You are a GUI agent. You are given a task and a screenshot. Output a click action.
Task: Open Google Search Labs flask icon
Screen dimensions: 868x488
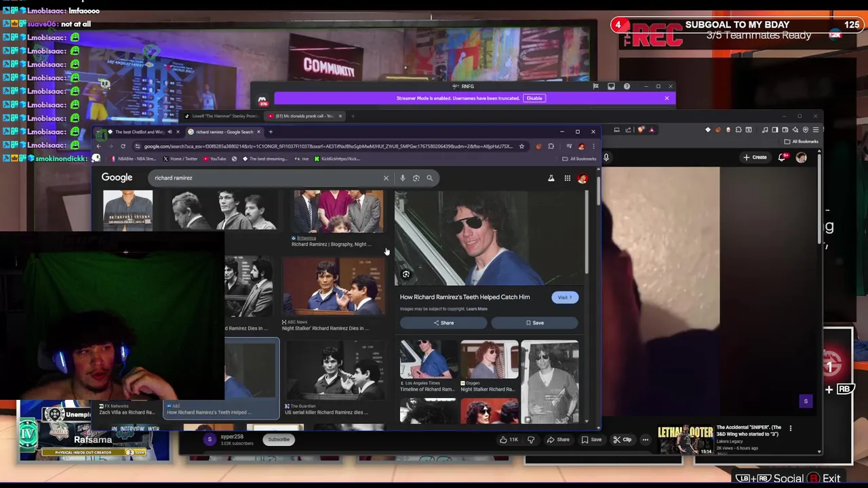click(551, 178)
